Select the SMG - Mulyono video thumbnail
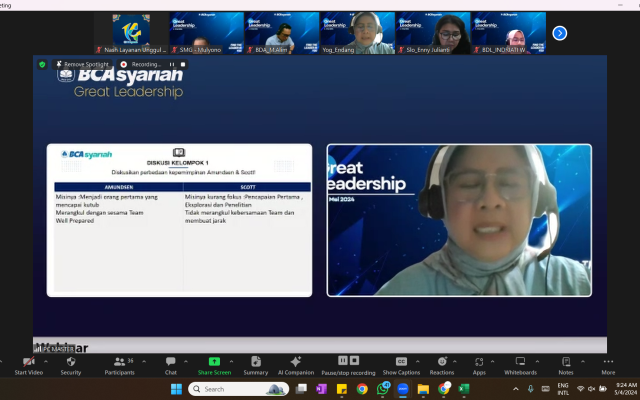The height and width of the screenshot is (400, 640). coord(207,33)
